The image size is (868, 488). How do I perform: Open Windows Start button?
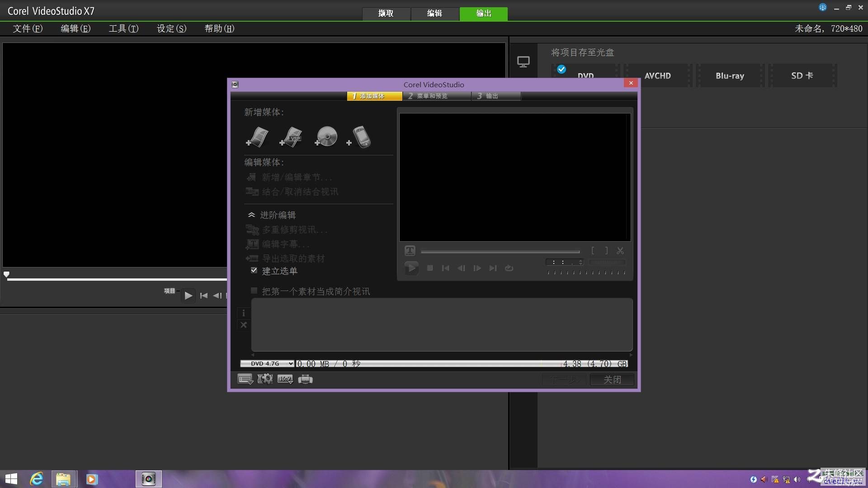click(x=11, y=479)
